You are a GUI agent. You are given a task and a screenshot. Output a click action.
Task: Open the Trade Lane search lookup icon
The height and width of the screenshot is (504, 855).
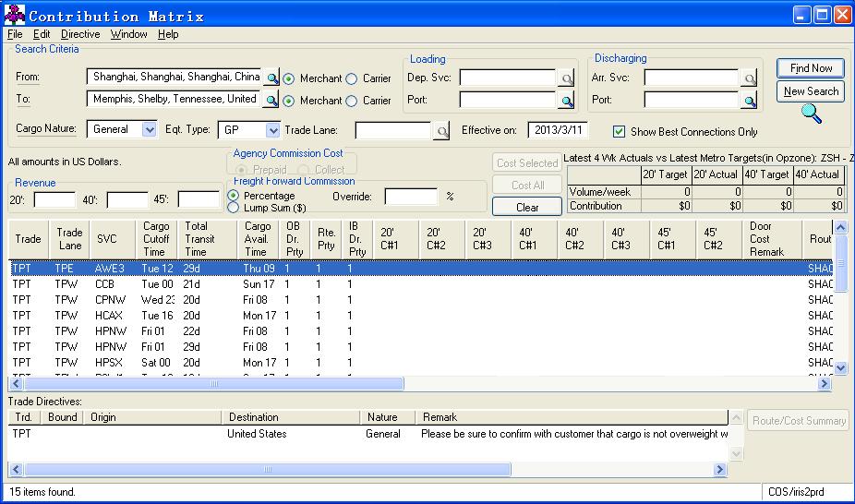(x=441, y=131)
